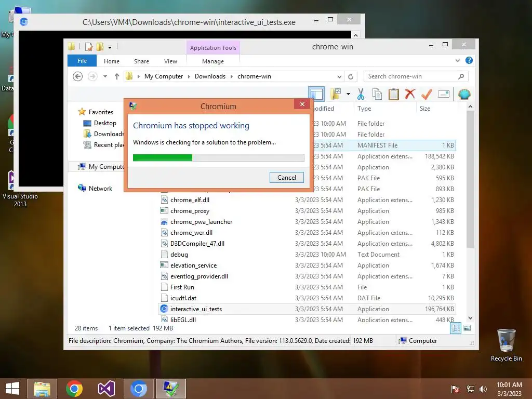Open Recycle Bin on the desktop
Viewport: 532px width, 399px height.
tap(506, 345)
